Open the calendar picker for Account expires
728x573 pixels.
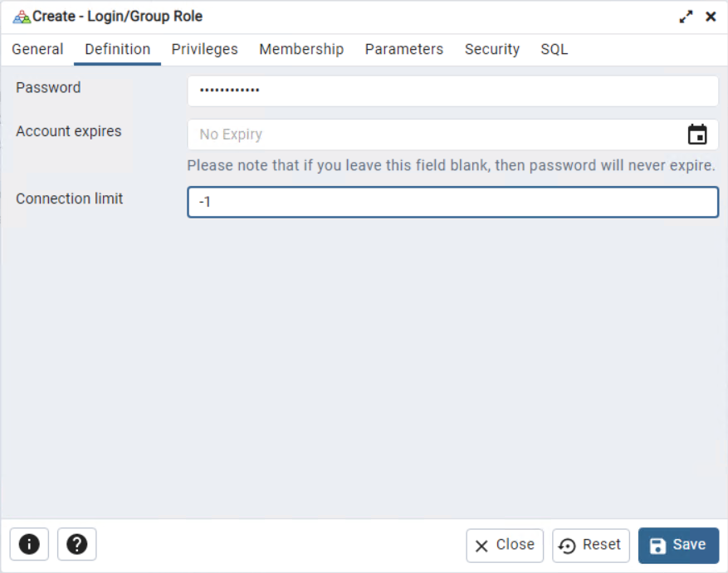(x=697, y=135)
